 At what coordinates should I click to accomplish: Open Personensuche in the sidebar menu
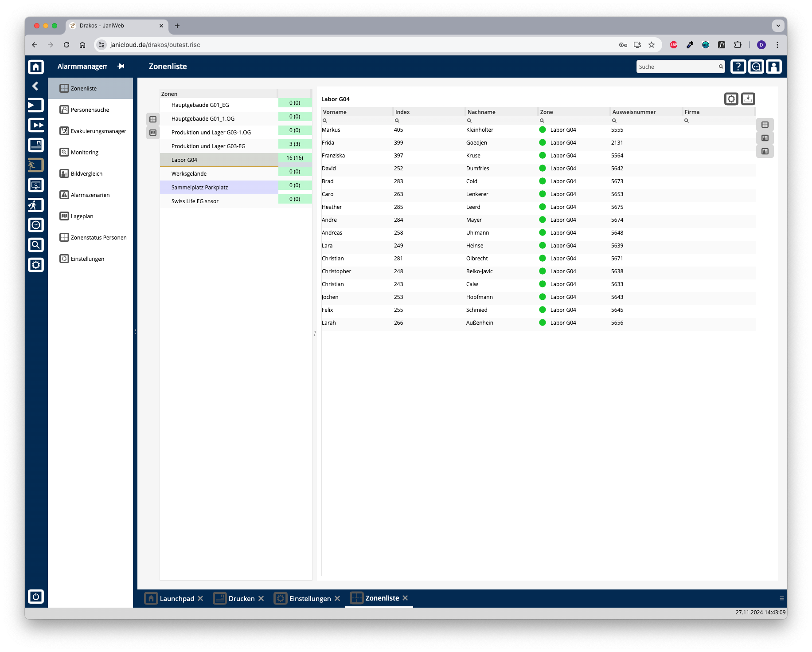(90, 110)
